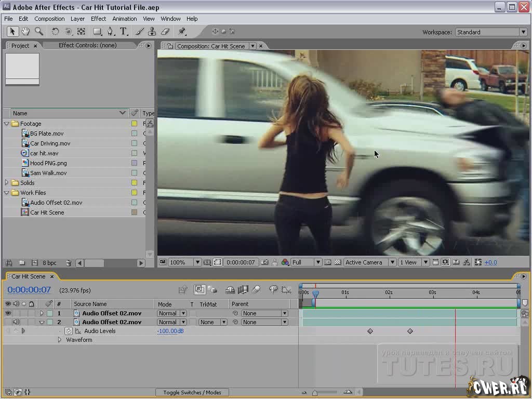Screen dimensions: 532x399
Task: Take a snapshot with camera icon
Action: pos(265,262)
